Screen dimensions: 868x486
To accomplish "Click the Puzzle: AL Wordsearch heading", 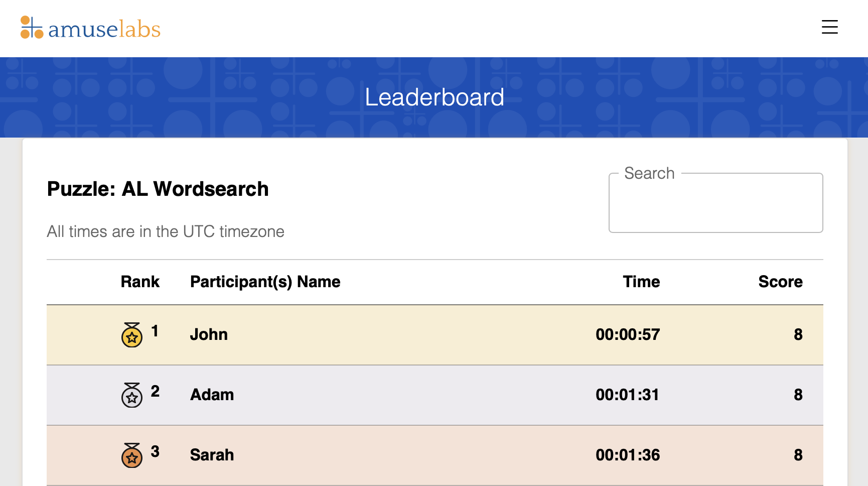I will coord(158,189).
